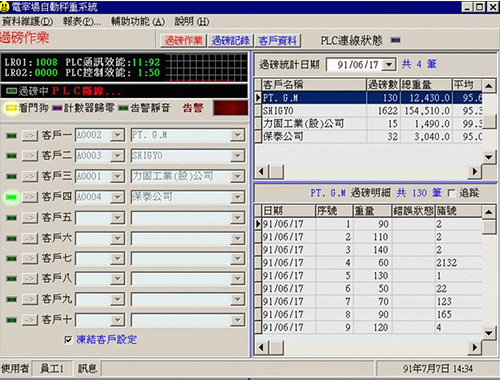Click the 告警靜音 green indicator
This screenshot has height=380, width=500.
(x=124, y=108)
